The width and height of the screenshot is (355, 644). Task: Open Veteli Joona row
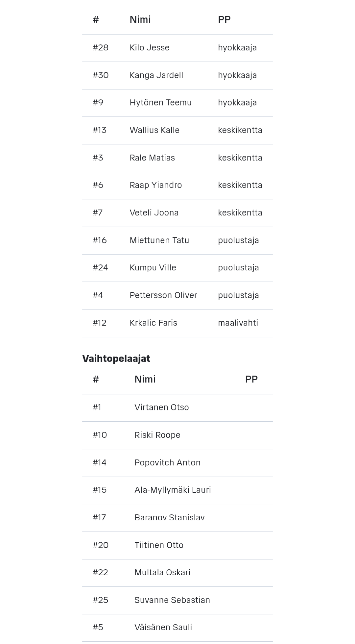click(x=177, y=213)
